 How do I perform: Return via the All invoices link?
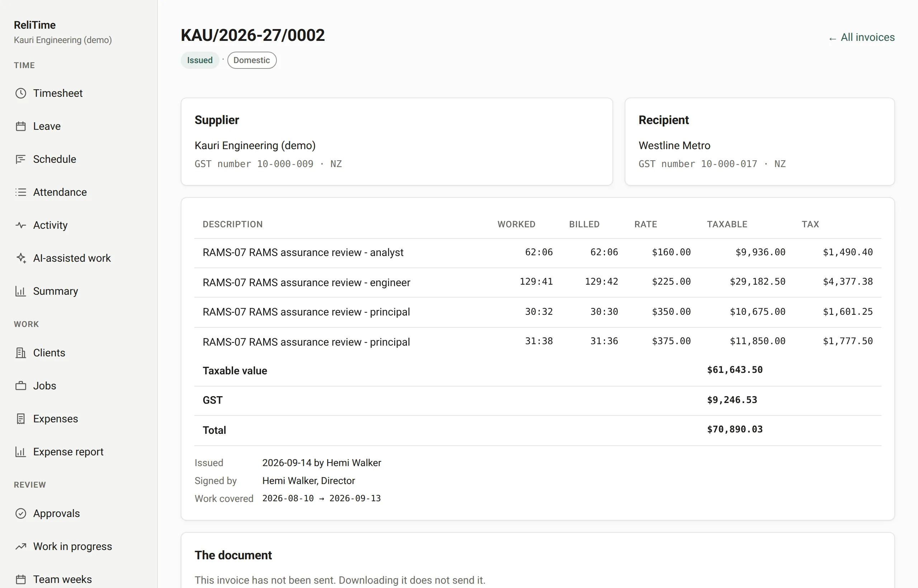(x=861, y=37)
